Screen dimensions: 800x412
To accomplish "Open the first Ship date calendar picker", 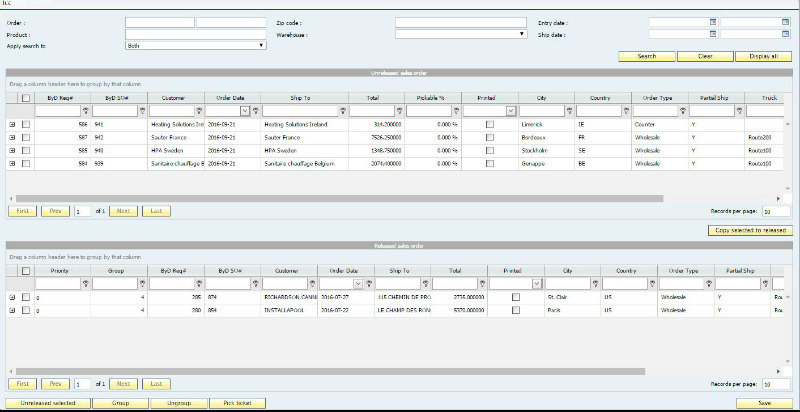I will coord(713,34).
